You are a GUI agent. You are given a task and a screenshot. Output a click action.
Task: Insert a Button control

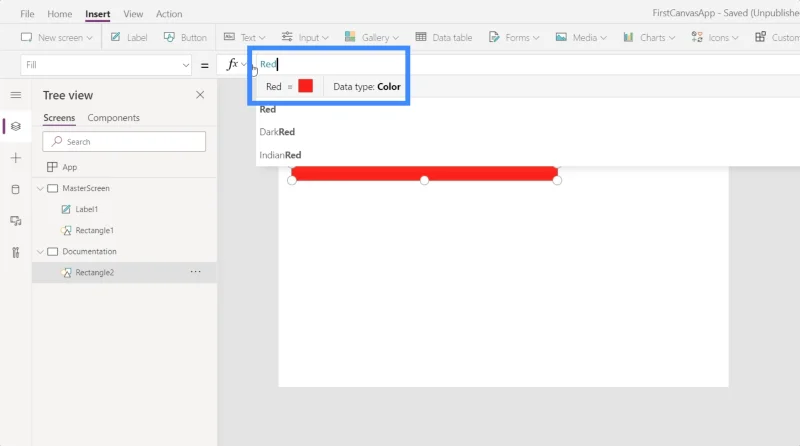[185, 37]
